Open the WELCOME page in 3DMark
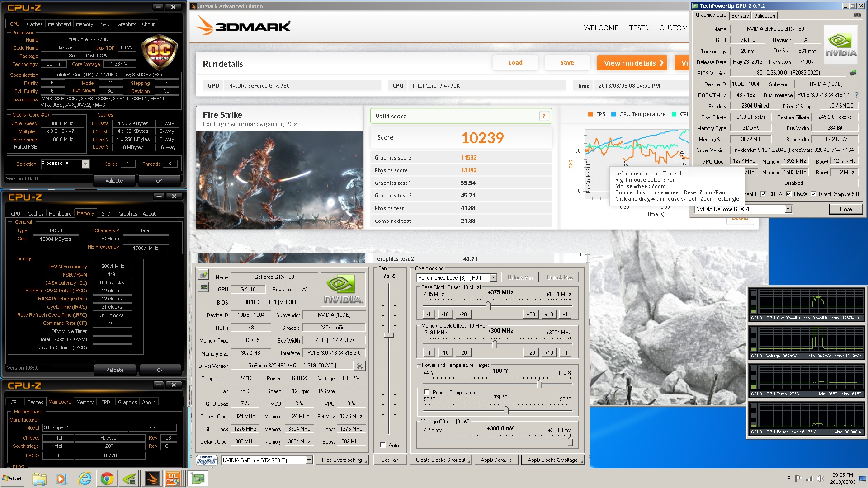This screenshot has width=868, height=488. (601, 28)
